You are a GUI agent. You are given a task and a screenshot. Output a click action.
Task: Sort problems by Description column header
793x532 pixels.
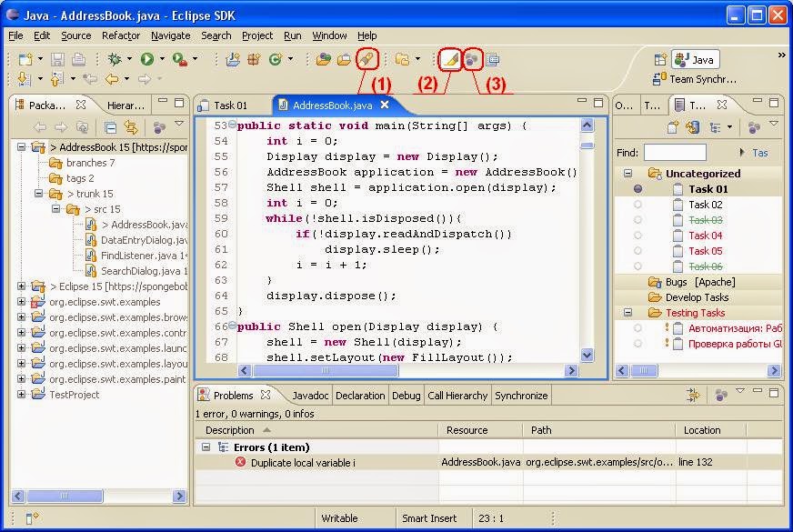[316, 430]
